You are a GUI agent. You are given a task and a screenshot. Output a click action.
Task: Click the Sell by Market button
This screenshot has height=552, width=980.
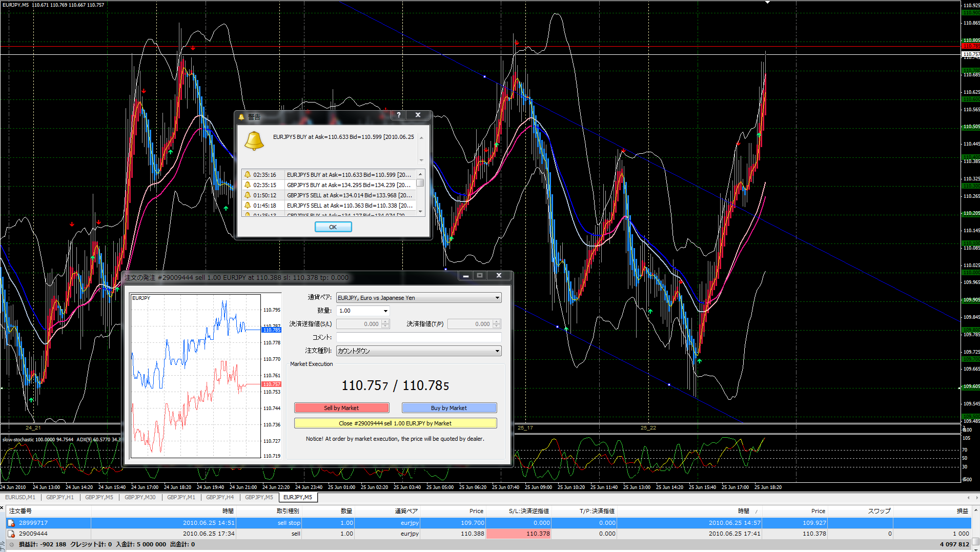pyautogui.click(x=341, y=408)
